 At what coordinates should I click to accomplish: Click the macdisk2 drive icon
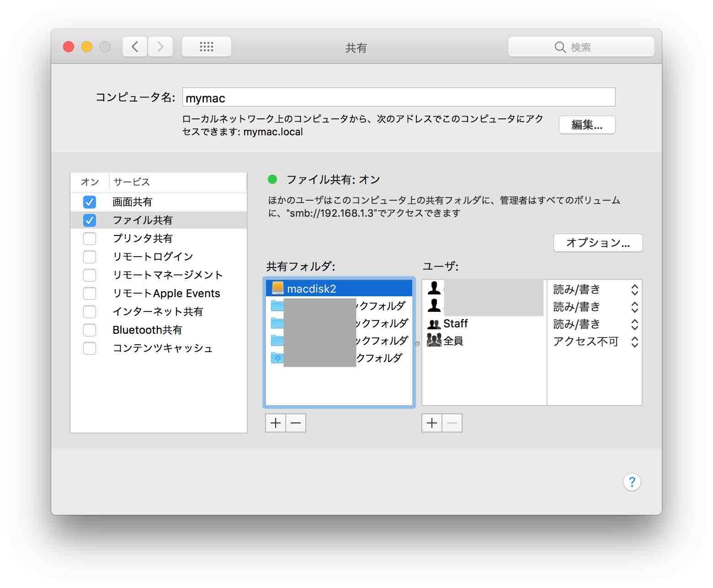pos(277,289)
